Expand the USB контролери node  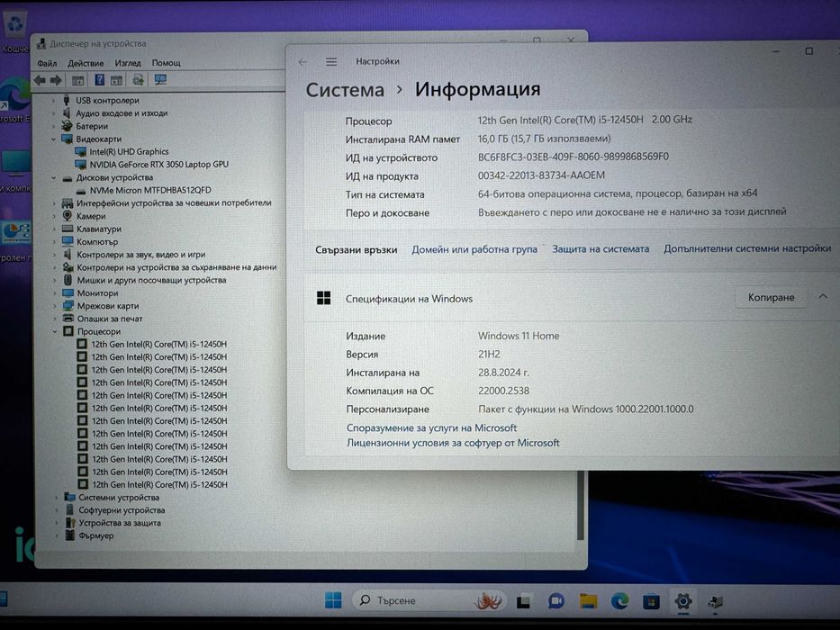point(54,100)
